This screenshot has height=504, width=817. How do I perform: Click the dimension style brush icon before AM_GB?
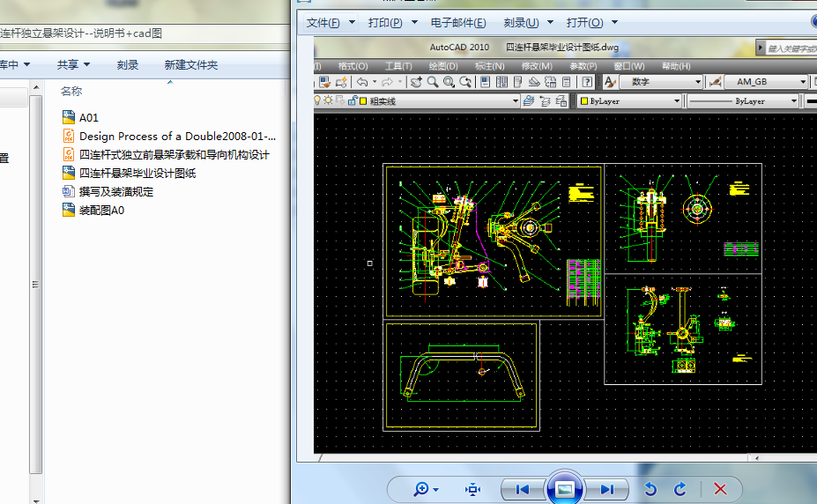pyautogui.click(x=716, y=82)
